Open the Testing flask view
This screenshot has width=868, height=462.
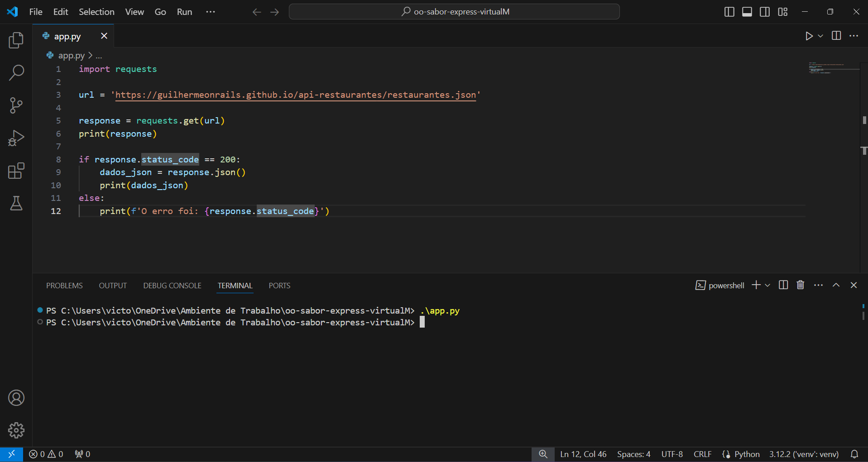click(16, 203)
